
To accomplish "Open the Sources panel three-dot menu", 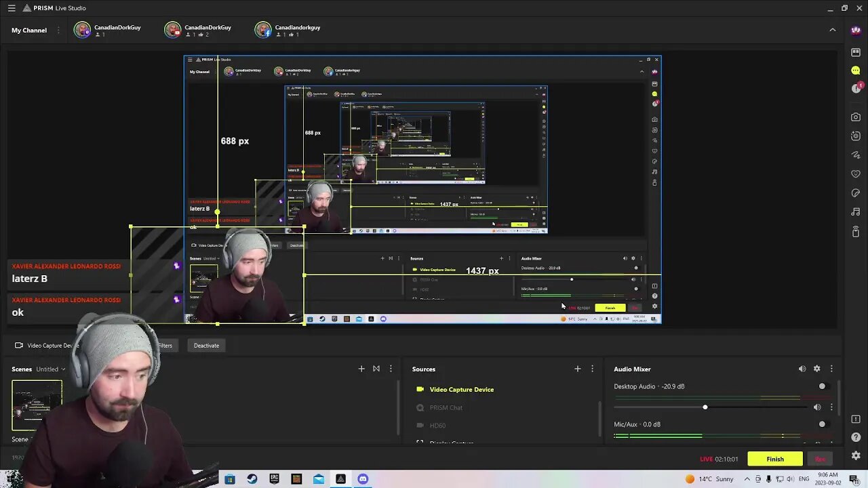I will [592, 369].
